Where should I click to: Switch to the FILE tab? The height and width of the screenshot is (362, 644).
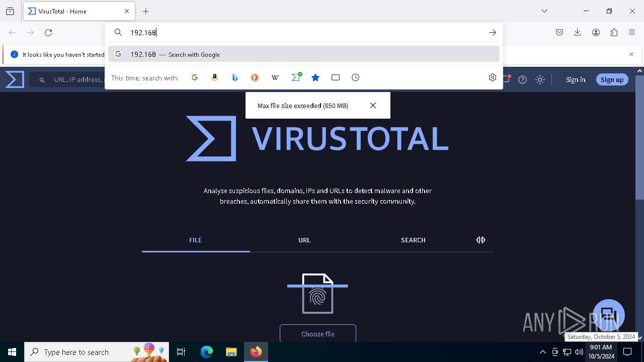196,240
